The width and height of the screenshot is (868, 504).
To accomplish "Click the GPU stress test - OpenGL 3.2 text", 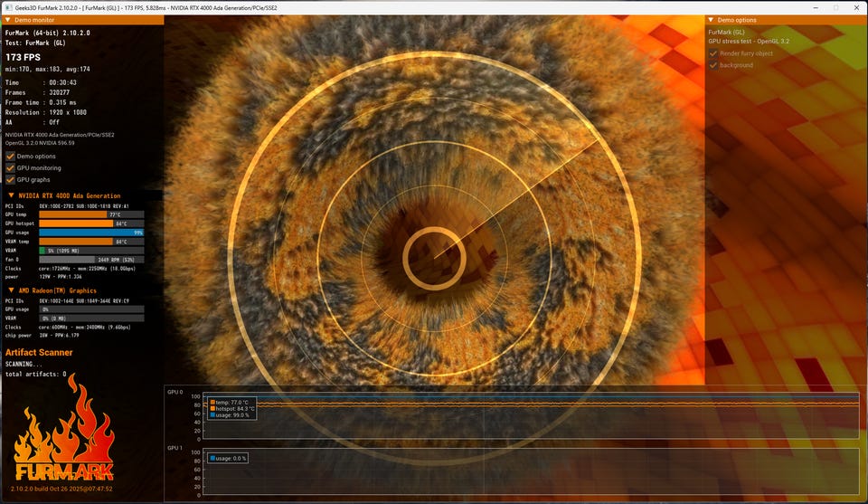I will (x=749, y=42).
